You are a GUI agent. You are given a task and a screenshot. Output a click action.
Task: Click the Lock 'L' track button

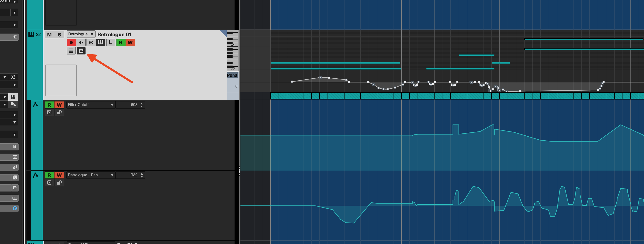pyautogui.click(x=111, y=42)
